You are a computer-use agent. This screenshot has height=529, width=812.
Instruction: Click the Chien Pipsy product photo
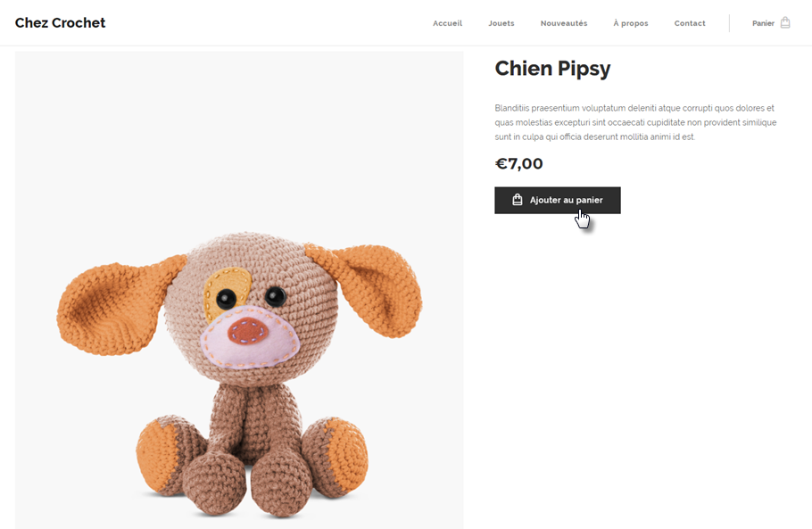[239, 290]
